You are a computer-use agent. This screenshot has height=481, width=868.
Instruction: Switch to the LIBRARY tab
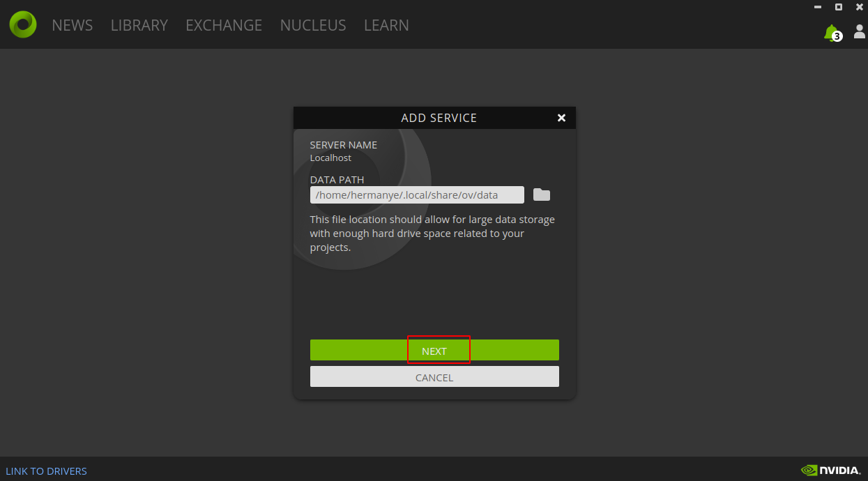pyautogui.click(x=139, y=25)
